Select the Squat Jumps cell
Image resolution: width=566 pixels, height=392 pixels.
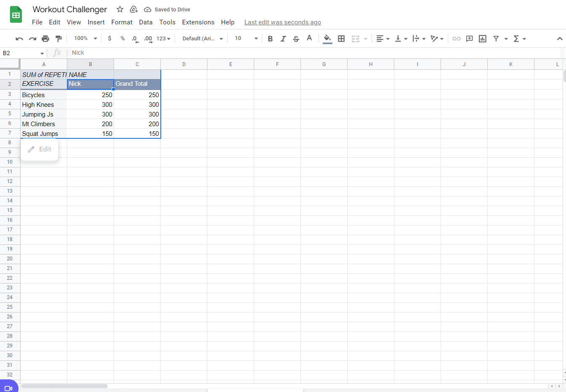(44, 133)
